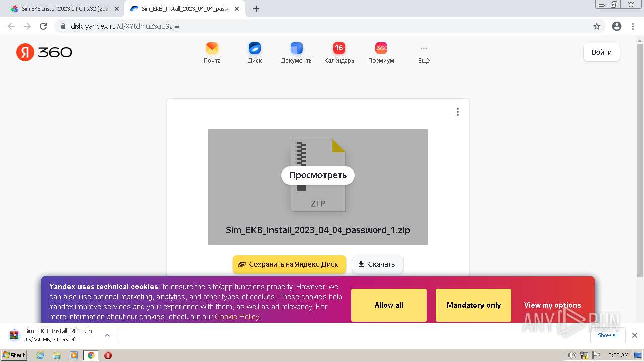Open the Chrome three-dot menu
Viewport: 644px width, 362px height.
click(633, 26)
